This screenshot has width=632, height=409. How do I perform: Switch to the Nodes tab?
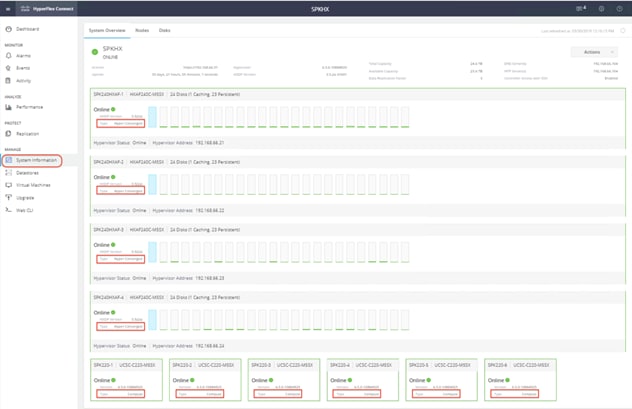(142, 30)
